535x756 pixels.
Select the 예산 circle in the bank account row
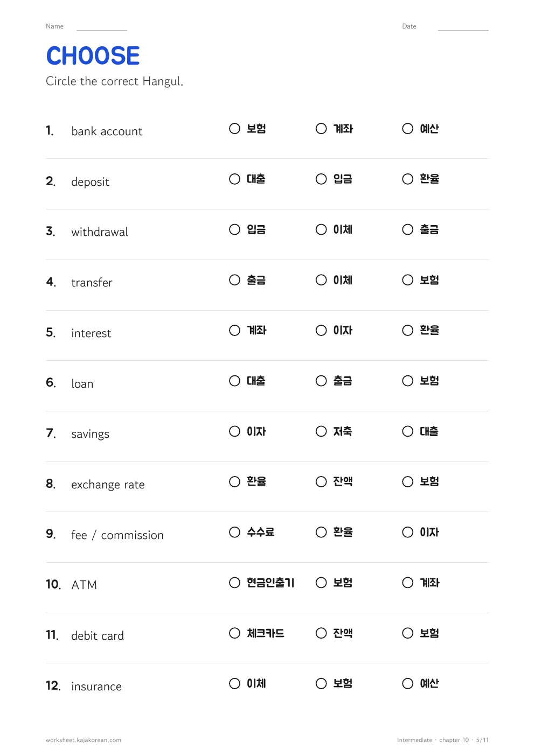408,129
